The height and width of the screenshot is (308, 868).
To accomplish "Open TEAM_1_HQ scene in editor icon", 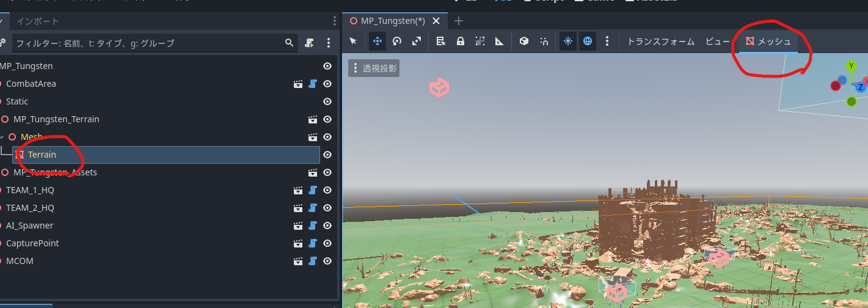I will 298,190.
